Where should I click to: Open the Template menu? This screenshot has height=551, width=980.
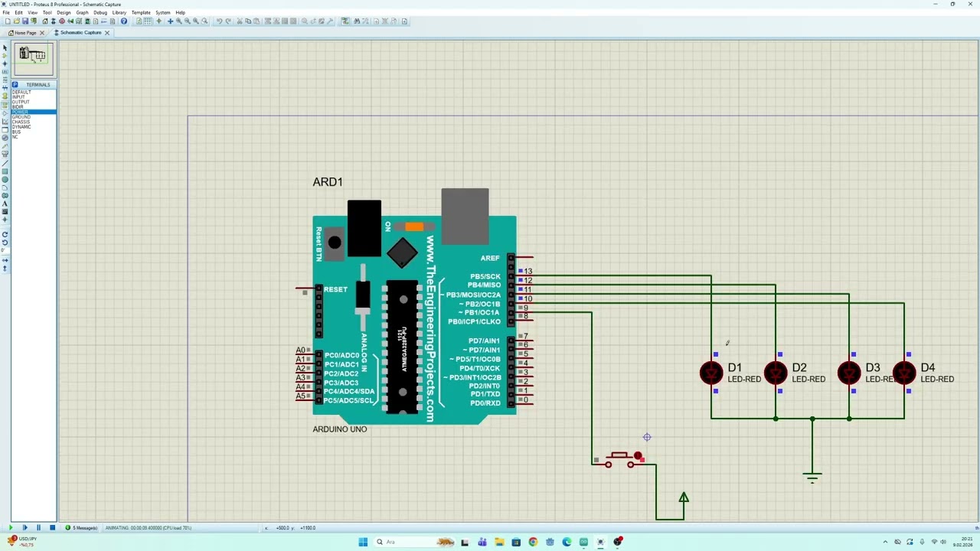tap(141, 12)
